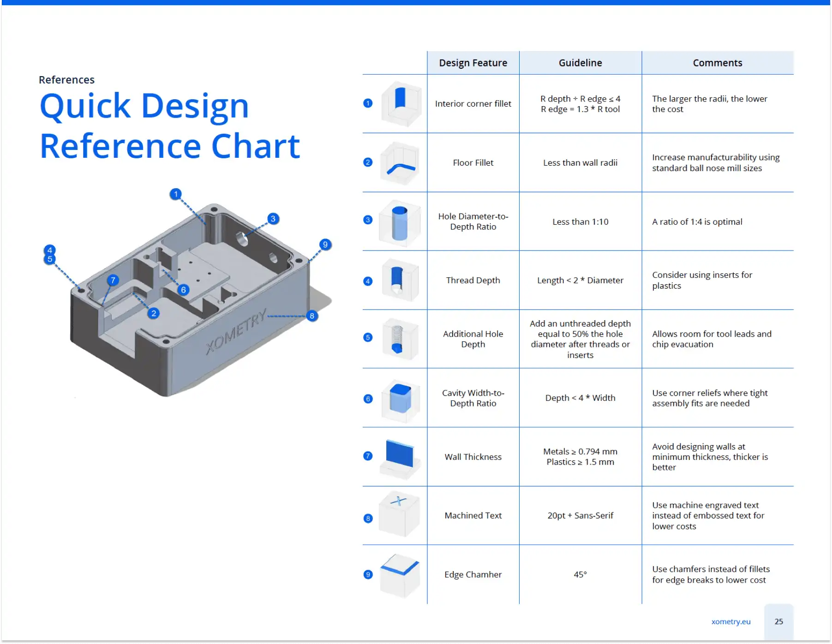Click 'Use machine engraved text' comment
The height and width of the screenshot is (644, 832).
click(x=708, y=516)
